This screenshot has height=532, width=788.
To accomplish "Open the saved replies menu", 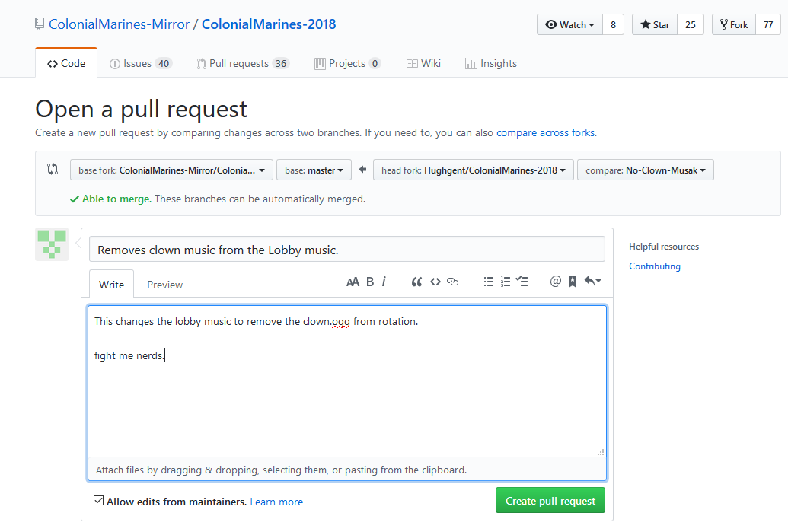I will pos(592,282).
